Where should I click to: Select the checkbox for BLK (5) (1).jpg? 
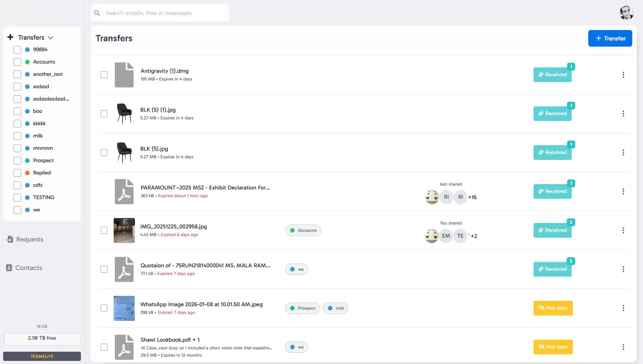[104, 114]
